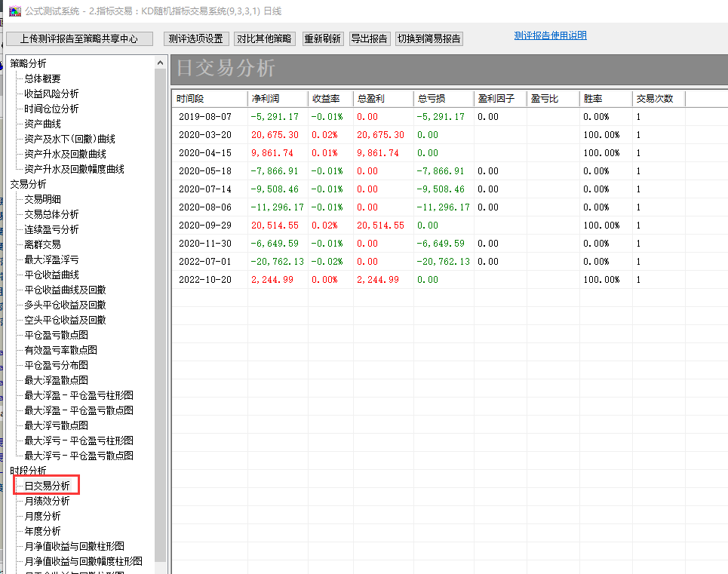
Task: Select 资产曲线 in the sidebar
Action: pos(42,124)
